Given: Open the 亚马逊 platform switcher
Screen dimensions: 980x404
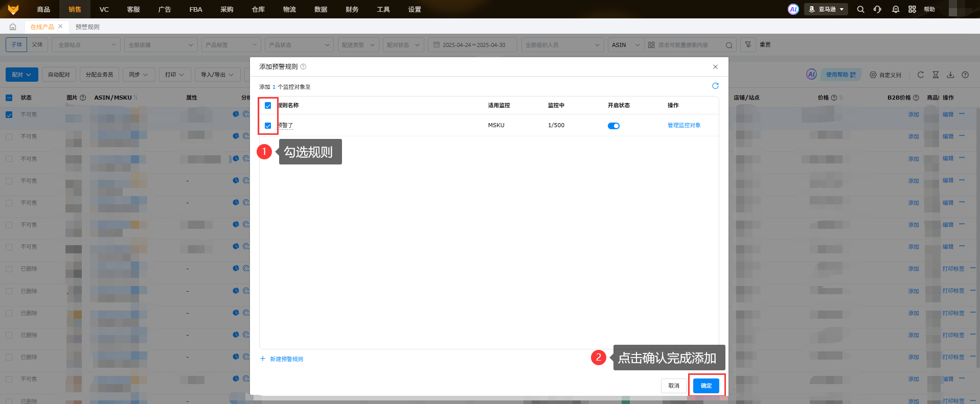Looking at the screenshot, I should coord(826,9).
